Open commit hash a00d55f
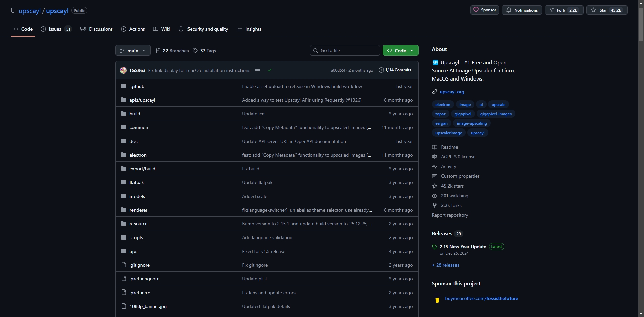This screenshot has height=317, width=644. (x=338, y=70)
